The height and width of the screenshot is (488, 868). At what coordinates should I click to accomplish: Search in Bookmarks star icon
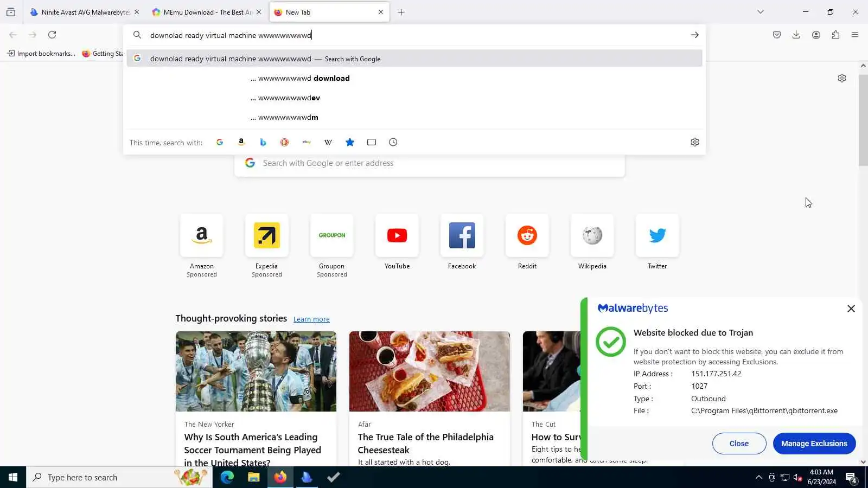pos(350,142)
